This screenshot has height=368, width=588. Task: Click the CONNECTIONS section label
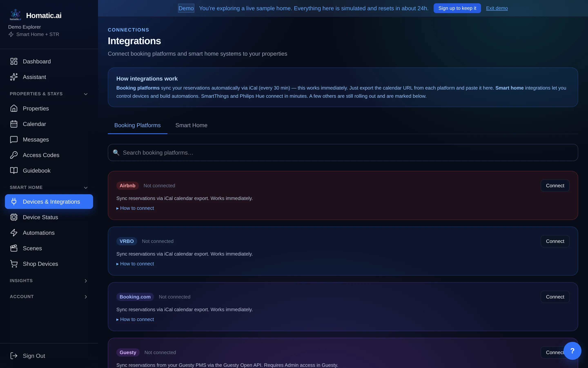(x=129, y=30)
